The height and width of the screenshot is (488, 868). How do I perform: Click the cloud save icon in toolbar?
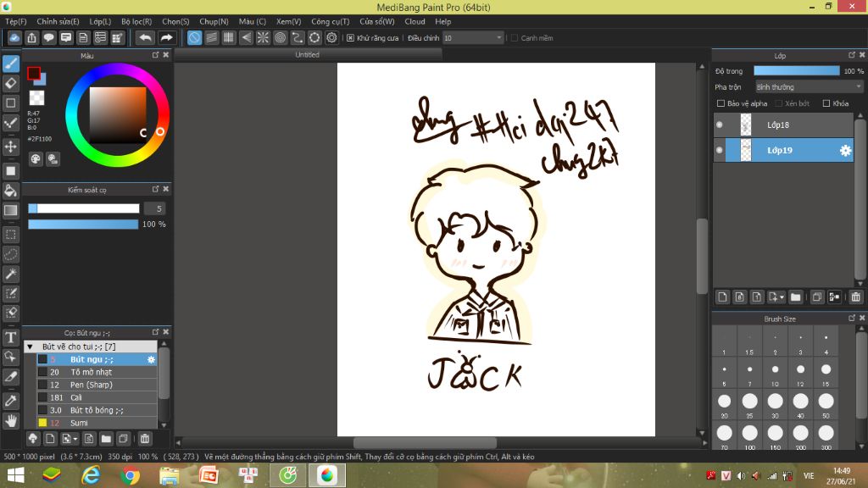14,37
